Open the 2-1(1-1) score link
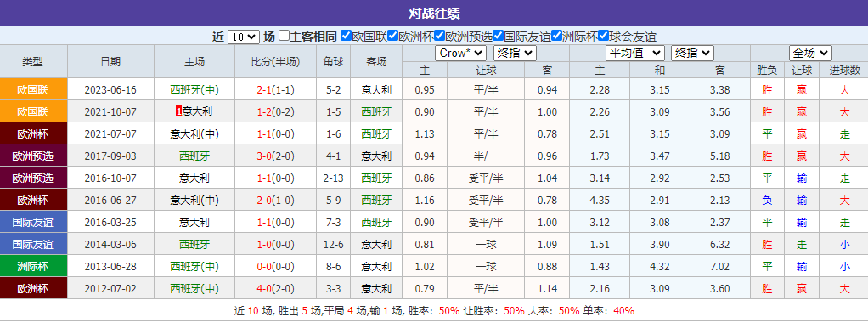Screen dimensions: 868x323 (x=276, y=89)
